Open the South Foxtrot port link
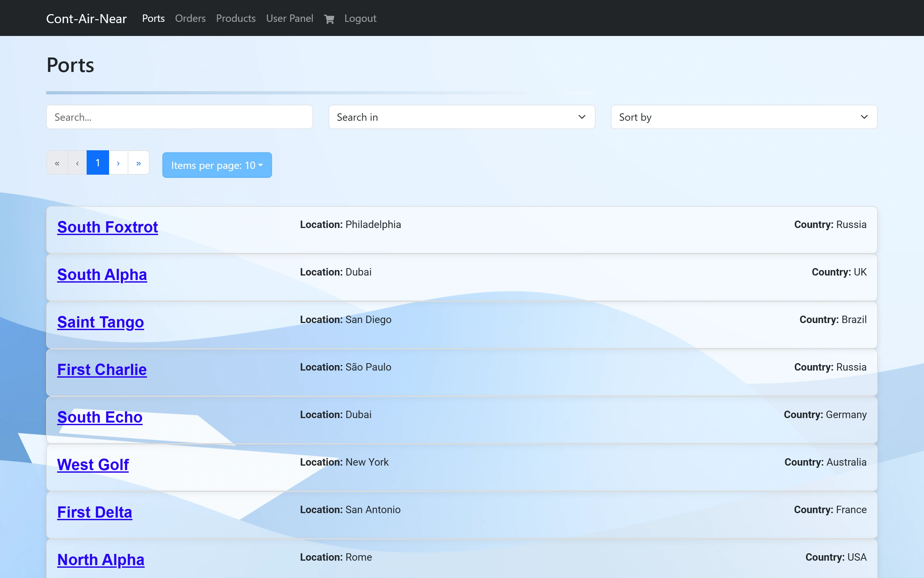This screenshot has width=924, height=578. (x=108, y=227)
